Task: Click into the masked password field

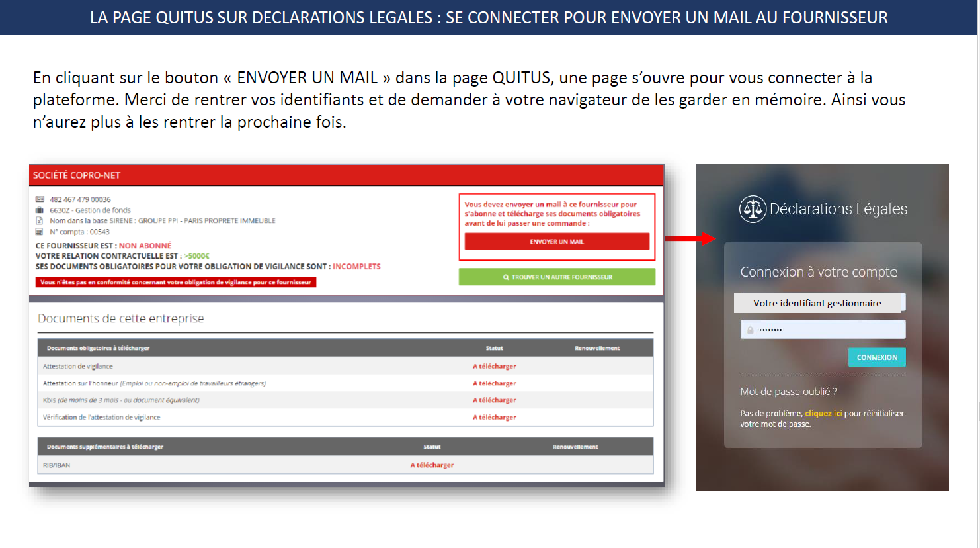Action: (823, 330)
